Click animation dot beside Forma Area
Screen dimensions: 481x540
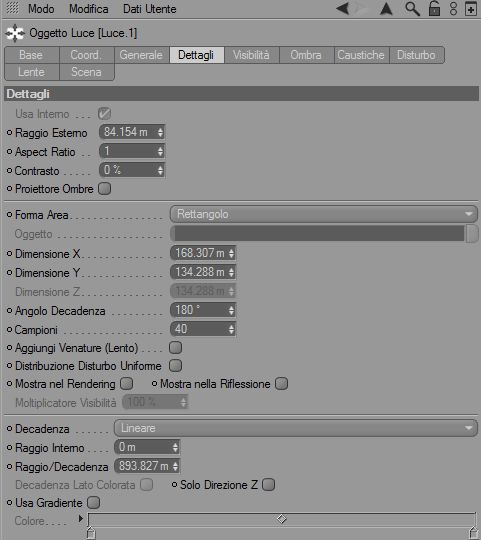tap(9, 215)
